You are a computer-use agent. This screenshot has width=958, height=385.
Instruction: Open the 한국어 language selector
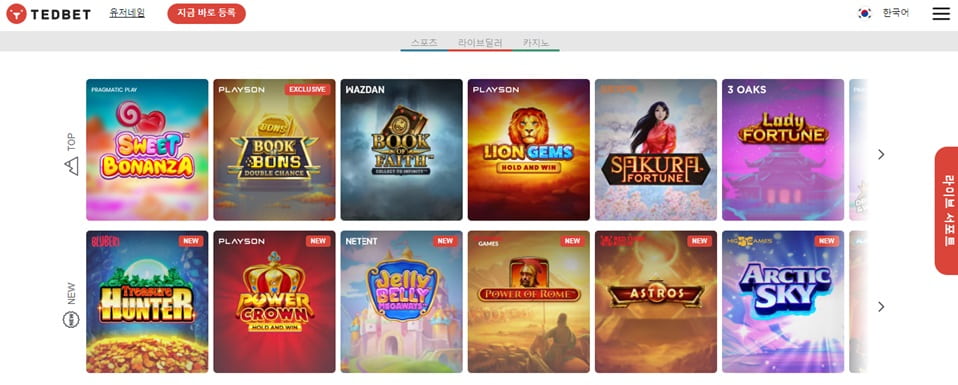pos(896,13)
